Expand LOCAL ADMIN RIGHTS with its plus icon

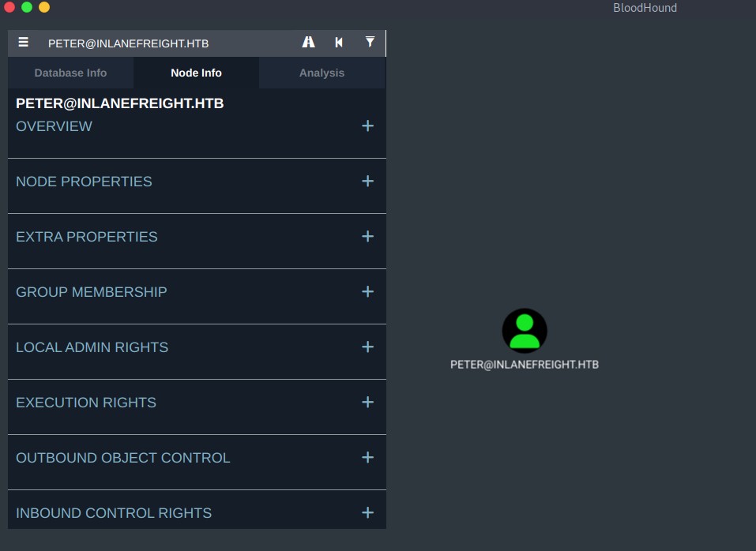(x=368, y=347)
